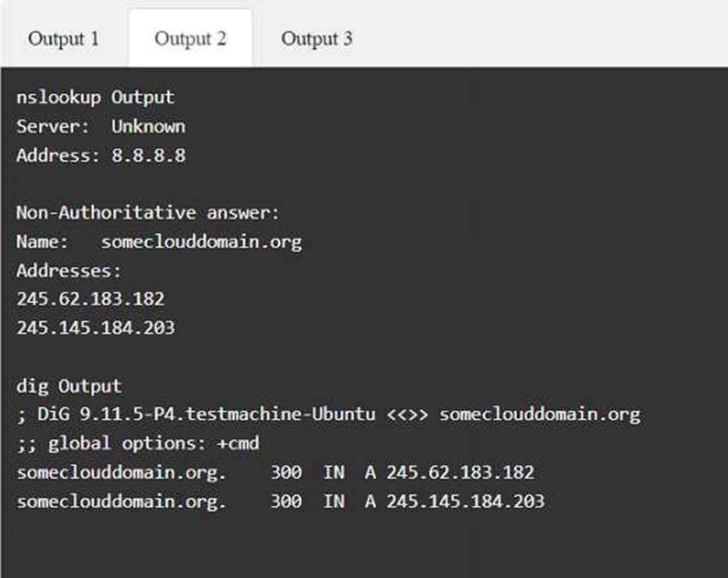Click the IN class in second dig record
Viewport: 728px width, 578px height.
click(334, 502)
